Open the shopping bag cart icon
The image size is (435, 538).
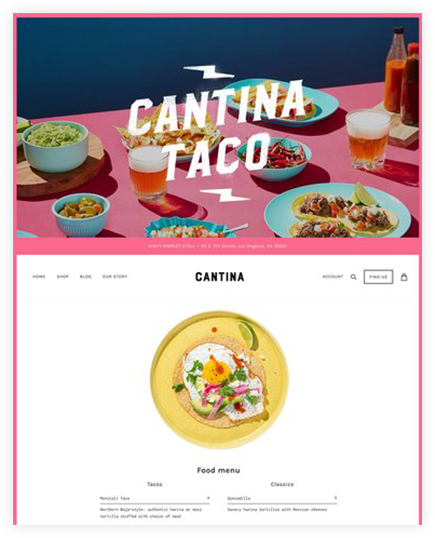click(x=404, y=277)
